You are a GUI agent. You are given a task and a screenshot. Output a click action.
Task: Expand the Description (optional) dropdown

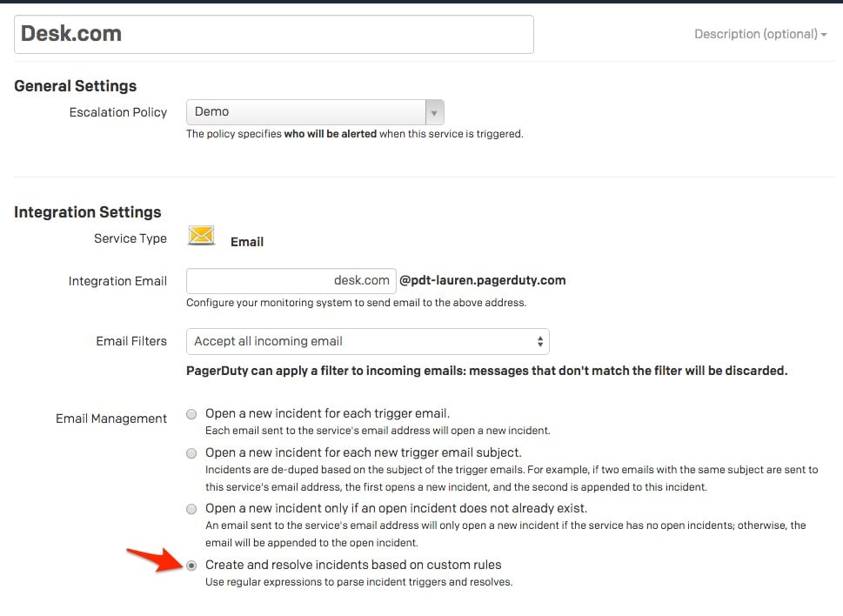(760, 34)
